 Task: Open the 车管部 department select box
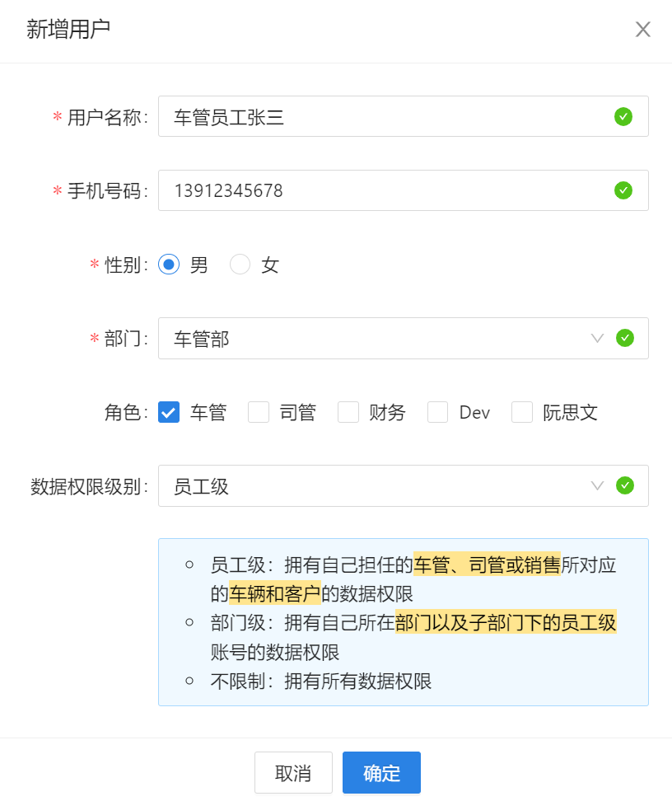[x=371, y=338]
